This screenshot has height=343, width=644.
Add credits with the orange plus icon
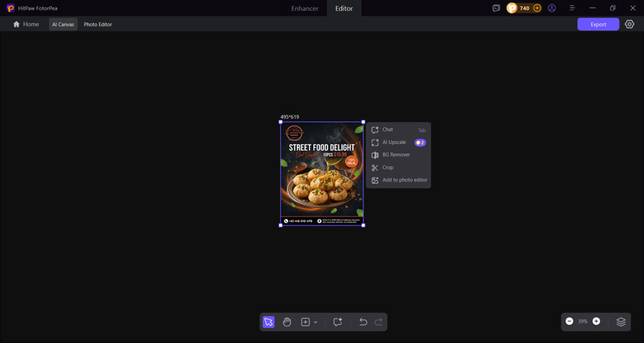(x=537, y=8)
